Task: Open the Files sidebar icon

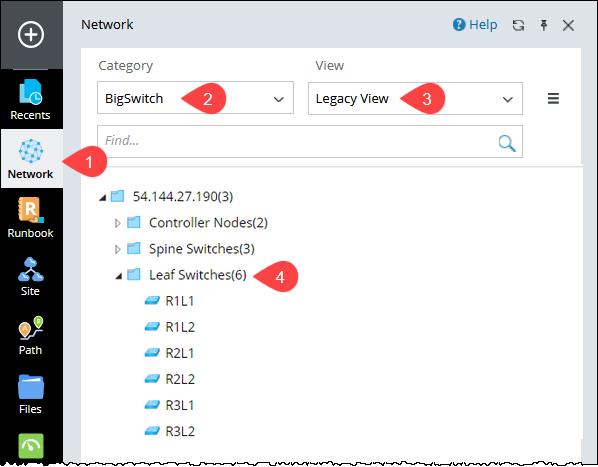Action: 31,395
